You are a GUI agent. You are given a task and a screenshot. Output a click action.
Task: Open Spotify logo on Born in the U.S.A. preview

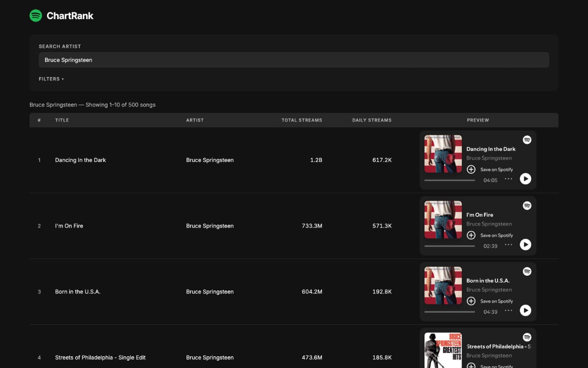coord(527,271)
